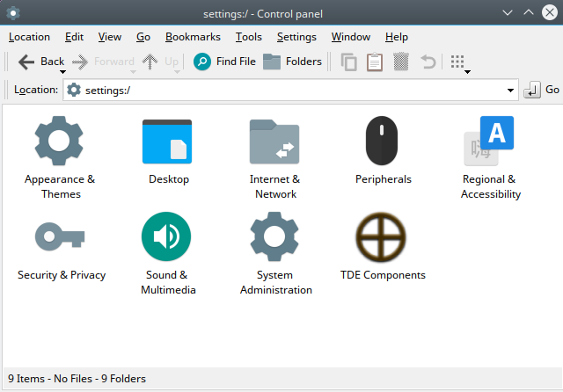Expand the Back history dropdown arrow
Image resolution: width=563 pixels, height=392 pixels.
(62, 72)
